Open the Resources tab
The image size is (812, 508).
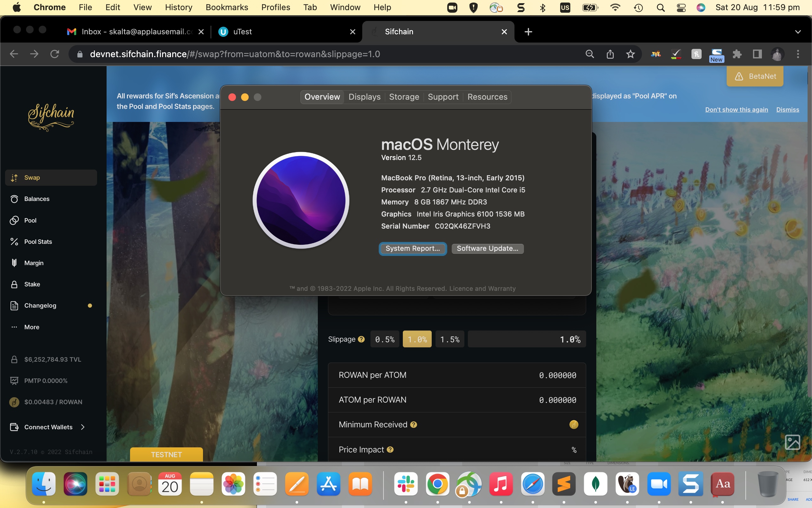487,97
